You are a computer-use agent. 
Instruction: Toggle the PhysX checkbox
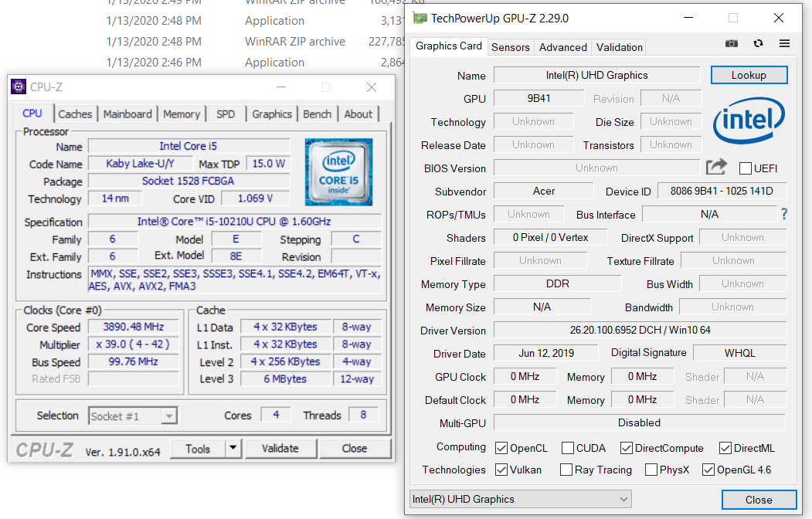point(651,470)
